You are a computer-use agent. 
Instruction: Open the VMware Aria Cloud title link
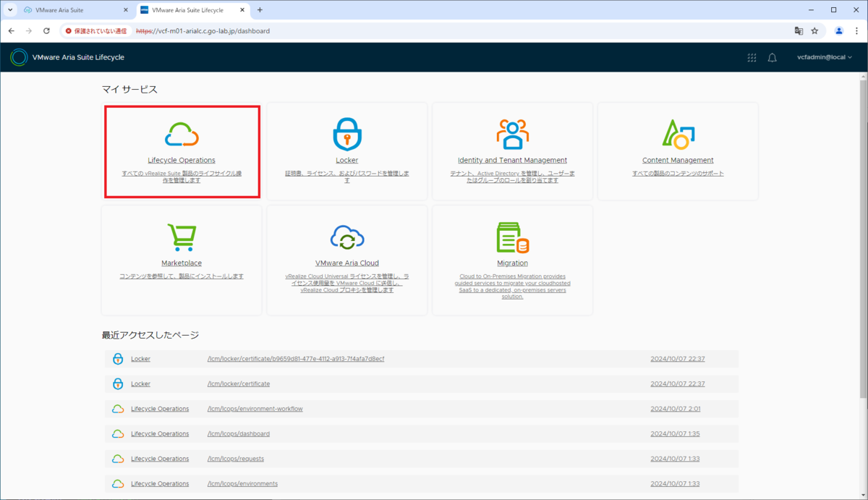tap(347, 263)
